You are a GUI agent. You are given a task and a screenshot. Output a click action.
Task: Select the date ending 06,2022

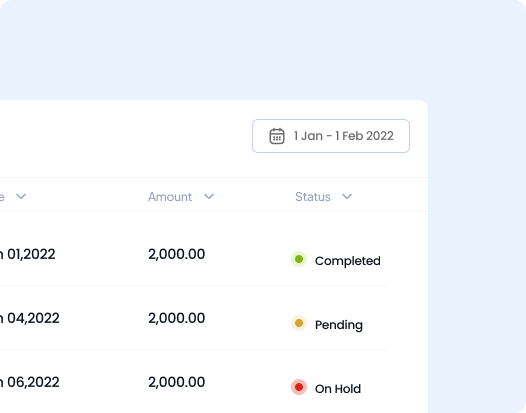point(30,382)
